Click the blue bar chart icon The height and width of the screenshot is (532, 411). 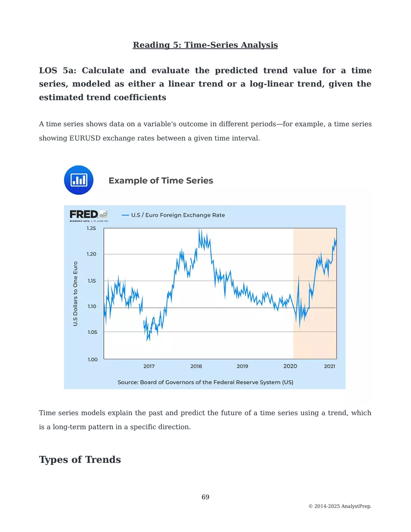pos(78,180)
